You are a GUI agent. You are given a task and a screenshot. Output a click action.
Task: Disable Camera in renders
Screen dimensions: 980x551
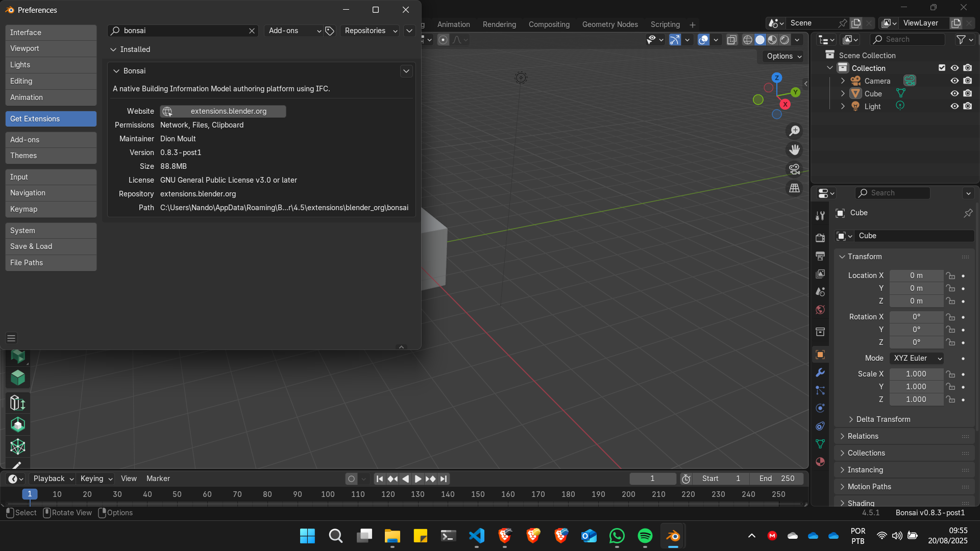[x=968, y=81]
